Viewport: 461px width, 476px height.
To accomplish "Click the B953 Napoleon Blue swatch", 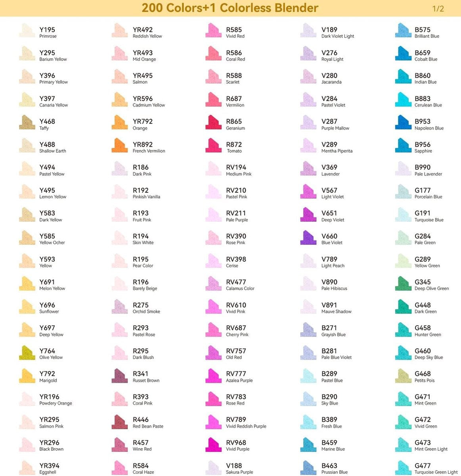I will [x=404, y=123].
